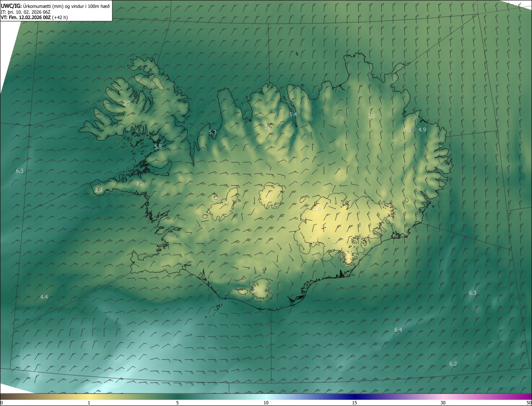Pick the 15 mm mark on the color scale
This screenshot has width=532, height=406.
click(355, 403)
